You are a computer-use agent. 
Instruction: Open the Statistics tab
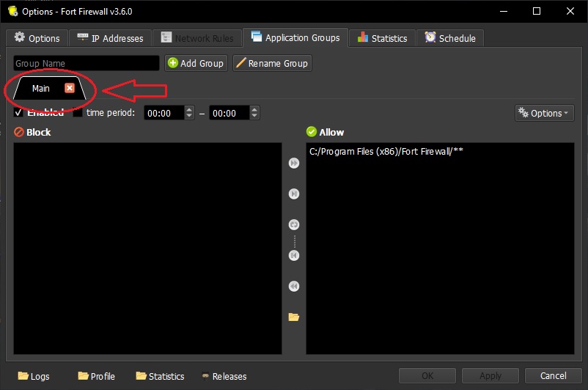(x=382, y=38)
